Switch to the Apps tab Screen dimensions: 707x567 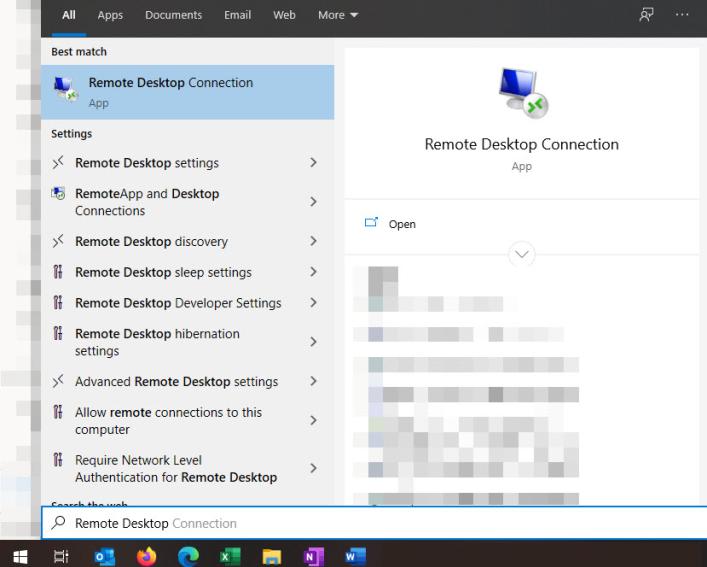110,15
